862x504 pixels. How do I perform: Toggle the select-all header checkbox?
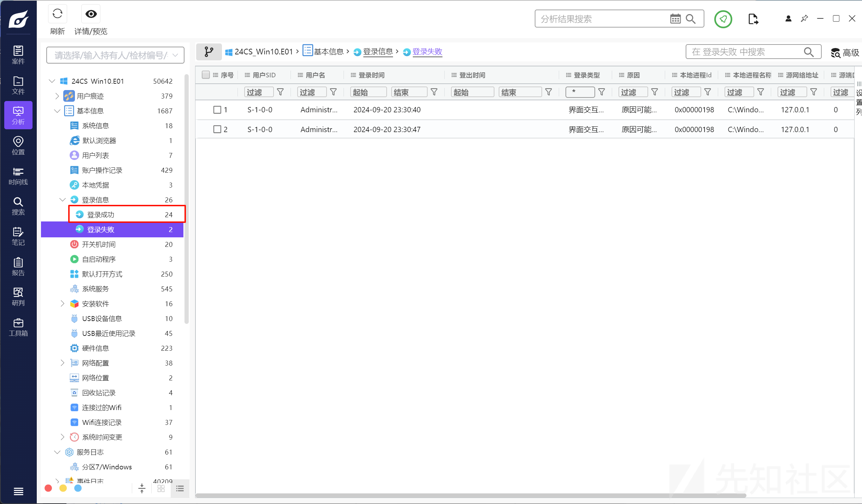click(x=206, y=75)
